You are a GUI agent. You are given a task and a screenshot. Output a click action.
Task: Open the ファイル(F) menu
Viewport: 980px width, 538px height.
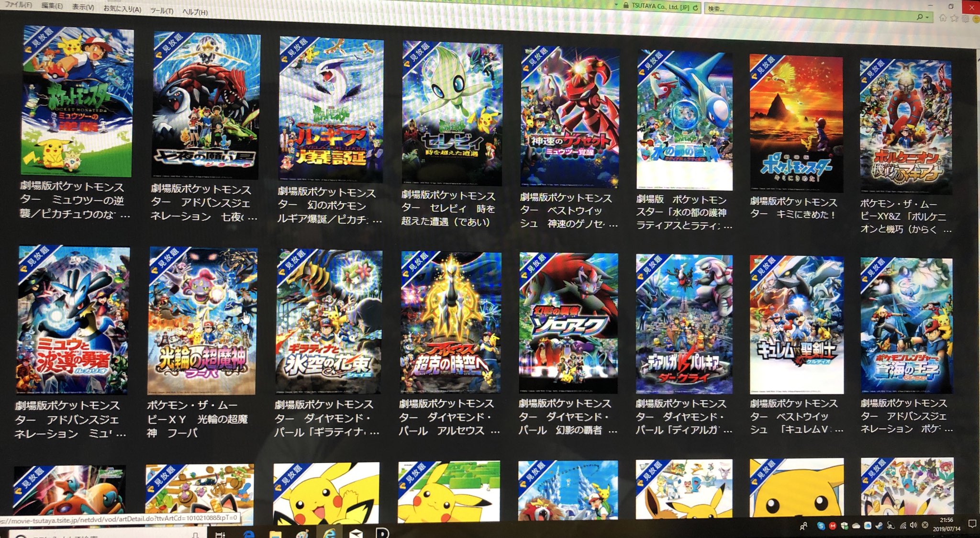(18, 5)
